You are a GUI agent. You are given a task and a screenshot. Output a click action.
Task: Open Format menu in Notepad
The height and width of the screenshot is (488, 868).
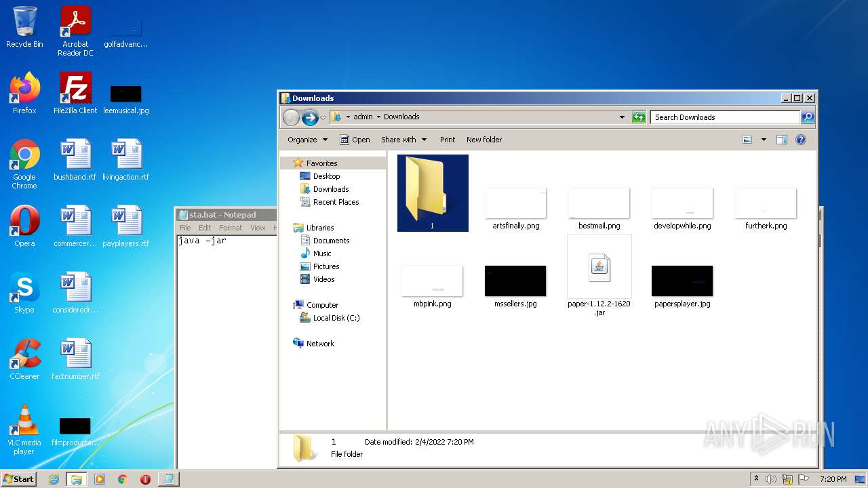[x=231, y=228]
